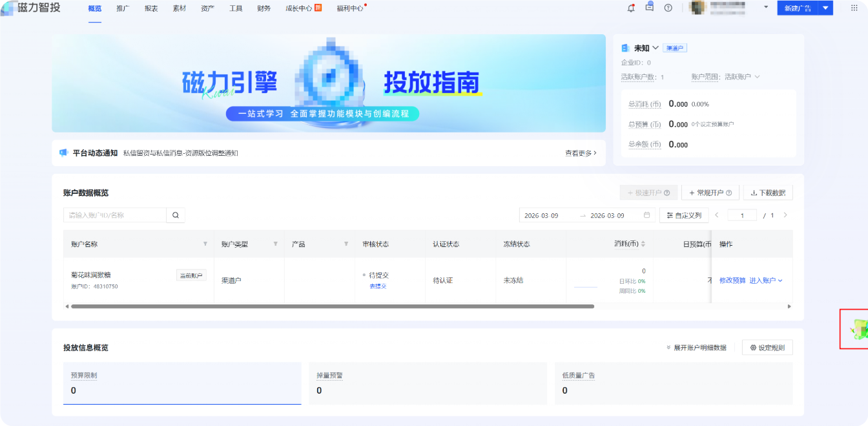Click the 新建广告 button
The image size is (868, 426).
tap(798, 8)
